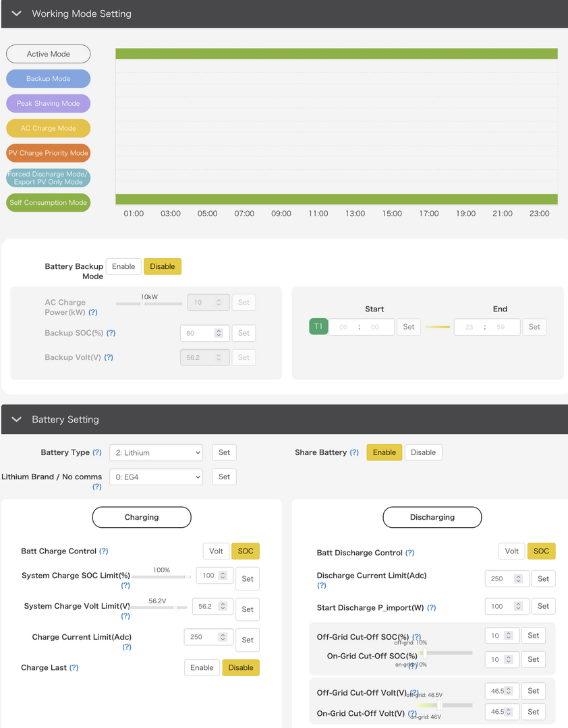Click help icon beside Batt Charge Control
This screenshot has height=728, width=568.
[104, 551]
